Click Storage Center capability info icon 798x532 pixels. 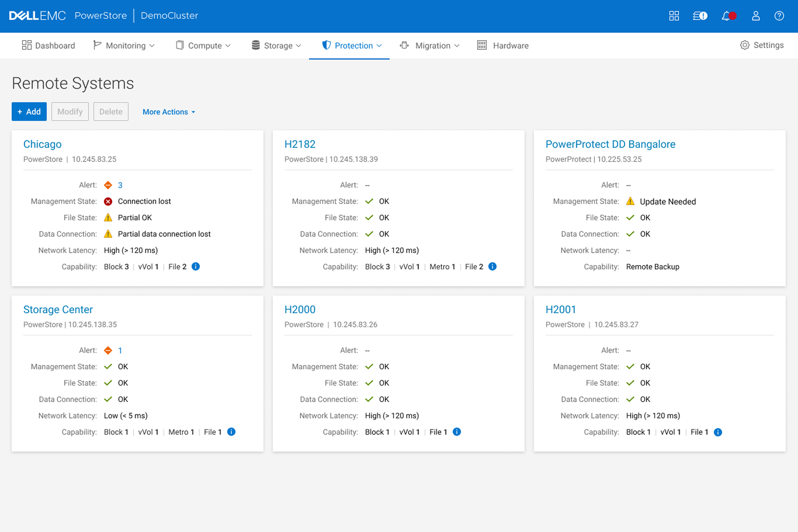(231, 432)
